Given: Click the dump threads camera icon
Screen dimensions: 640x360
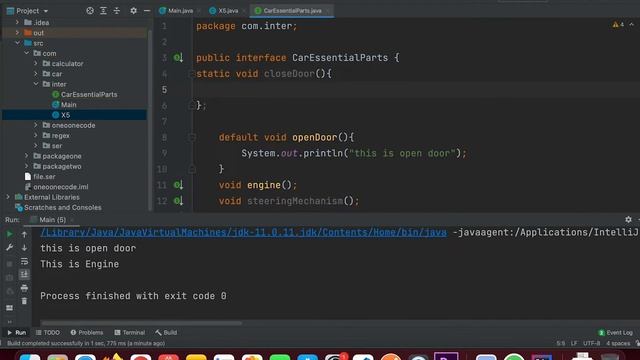Looking at the screenshot, I should pyautogui.click(x=9, y=278).
